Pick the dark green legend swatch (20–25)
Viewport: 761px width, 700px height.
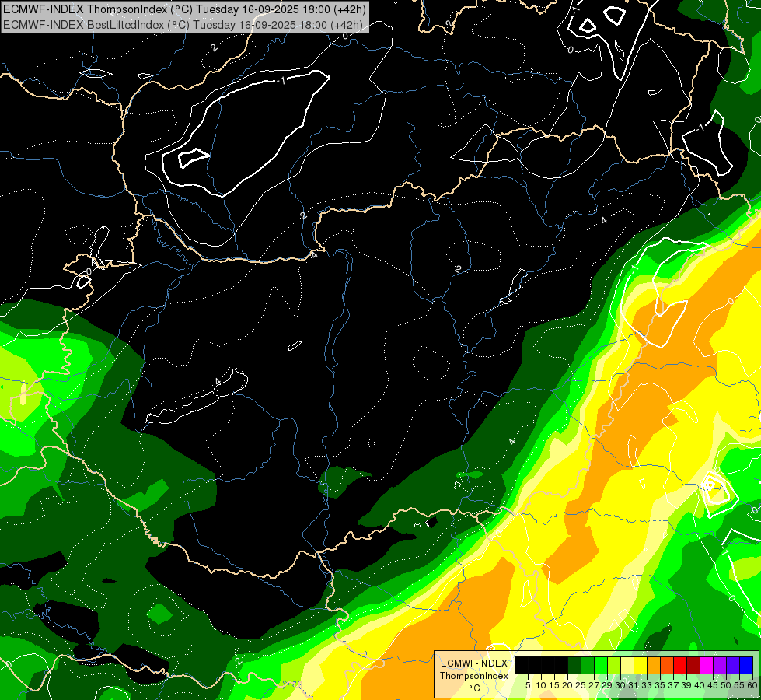tap(574, 665)
